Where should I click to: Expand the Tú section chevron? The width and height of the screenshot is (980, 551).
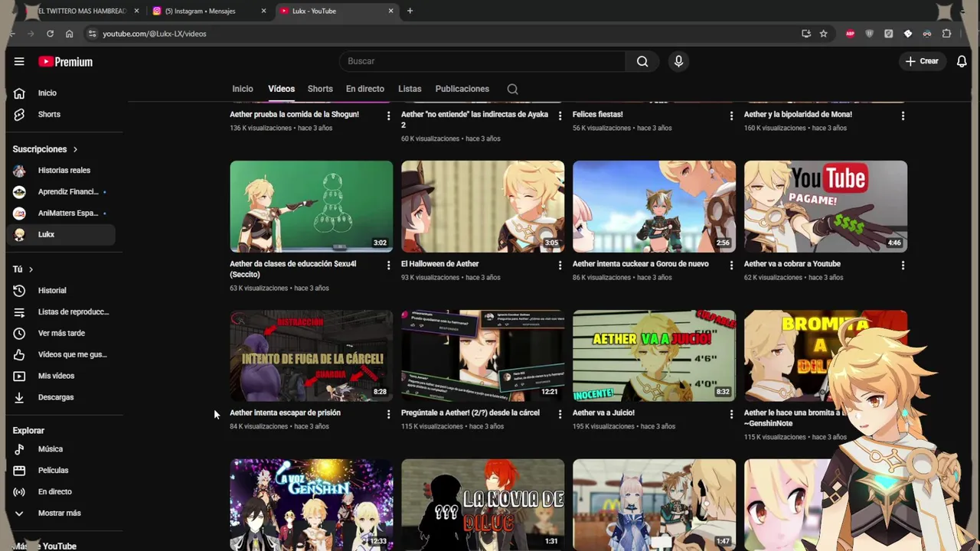point(31,269)
